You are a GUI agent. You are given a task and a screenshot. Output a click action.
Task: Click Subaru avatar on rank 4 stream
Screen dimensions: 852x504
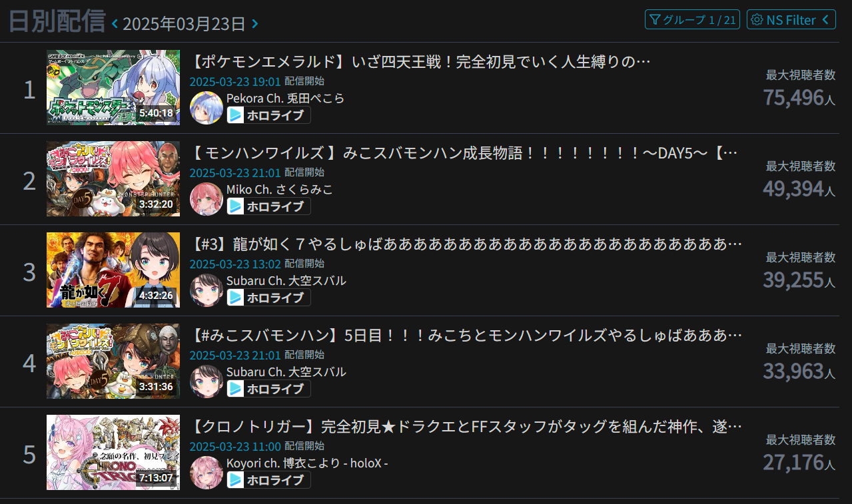point(207,381)
